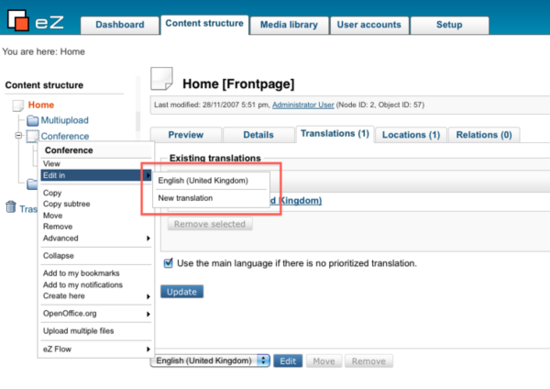The image size is (550, 389).
Task: Click the blue Edit button
Action: point(288,361)
